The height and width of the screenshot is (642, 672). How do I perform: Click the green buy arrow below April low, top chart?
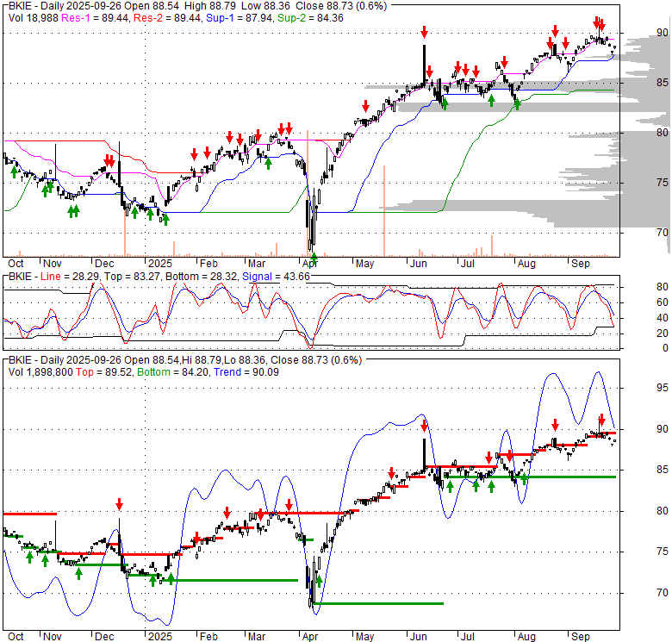(314, 259)
